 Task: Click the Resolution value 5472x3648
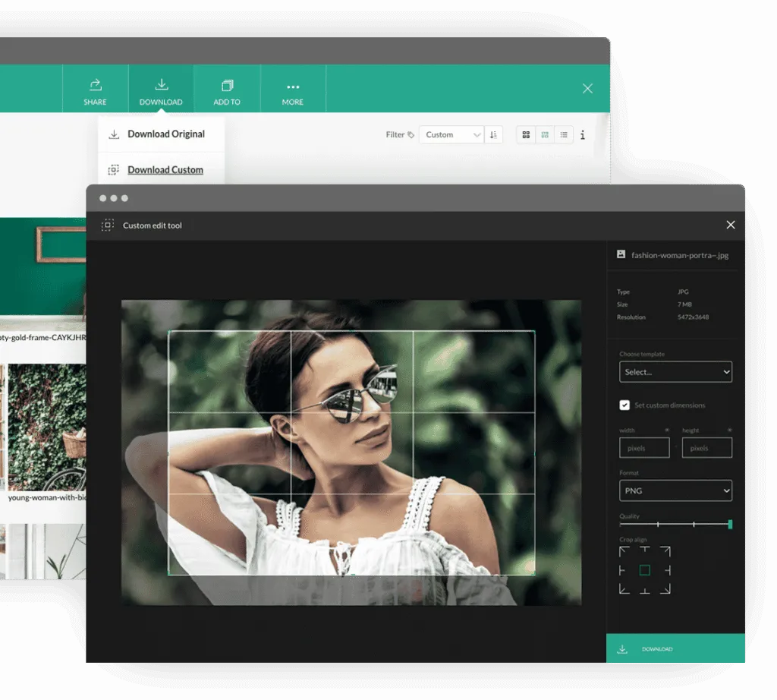pyautogui.click(x=694, y=317)
